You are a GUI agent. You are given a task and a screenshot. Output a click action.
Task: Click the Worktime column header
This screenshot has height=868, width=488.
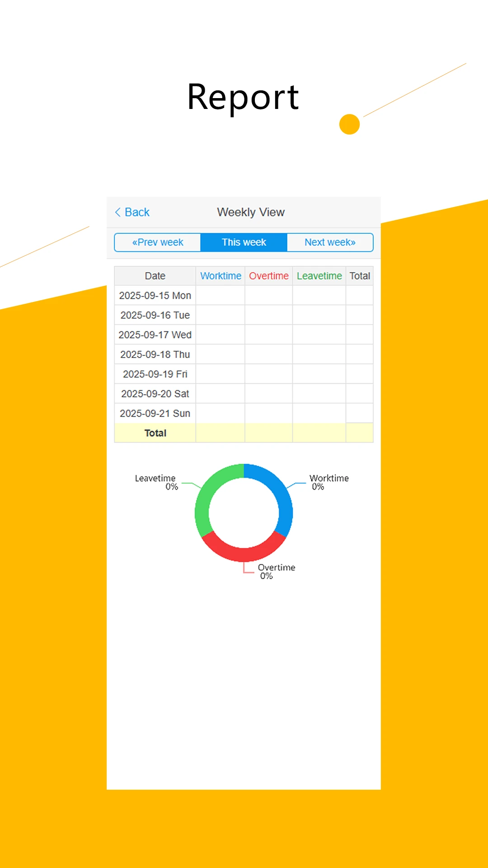[x=221, y=276]
